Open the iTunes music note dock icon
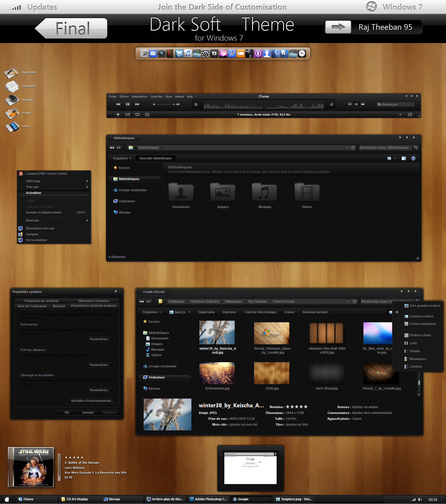446x504 pixels. pos(188,54)
